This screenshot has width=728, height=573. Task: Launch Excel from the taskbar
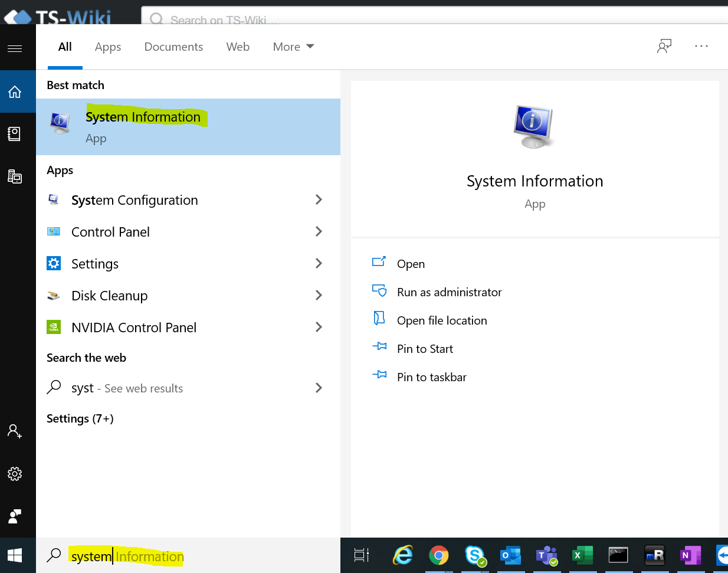pyautogui.click(x=582, y=555)
